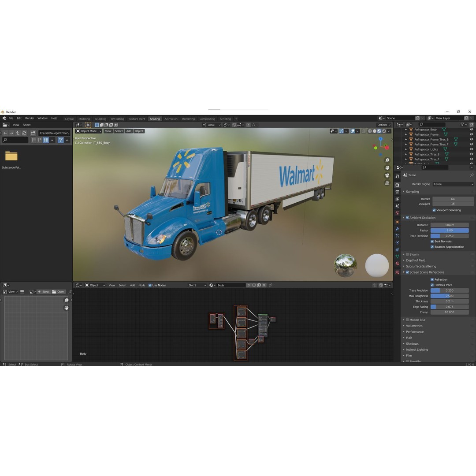This screenshot has height=476, width=476.
Task: Switch perspective/orthographic grid gizmo
Action: point(387,183)
